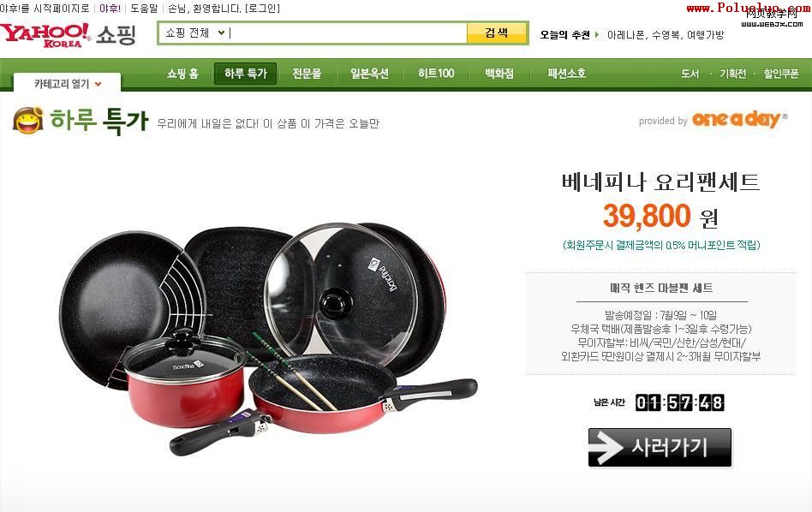
Task: Expand the 카테고리 열기 category menu
Action: [x=68, y=83]
